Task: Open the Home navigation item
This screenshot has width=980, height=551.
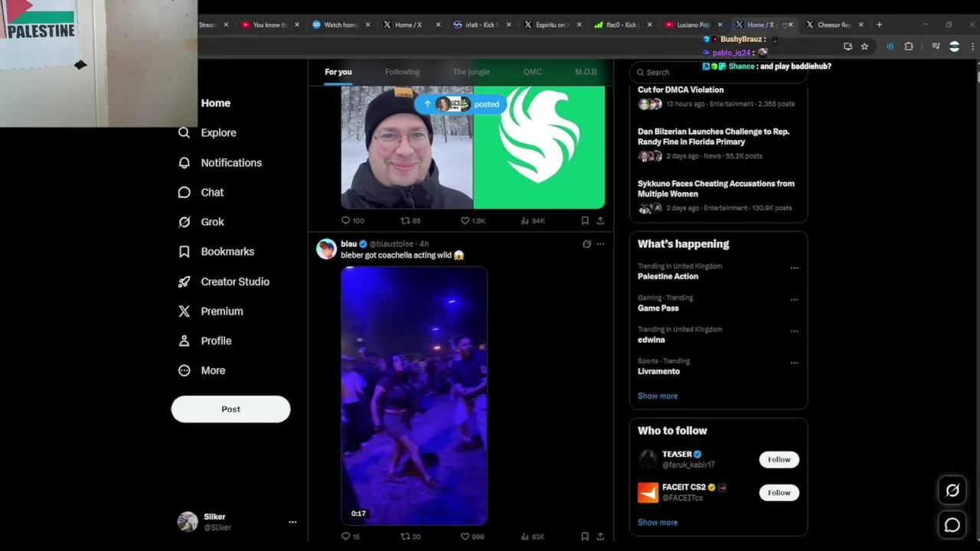Action: pyautogui.click(x=215, y=103)
